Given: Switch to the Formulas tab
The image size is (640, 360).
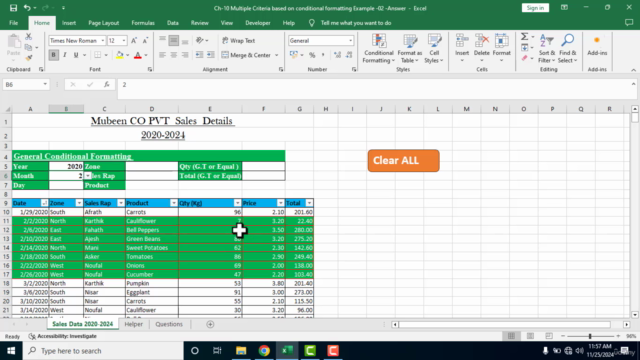Looking at the screenshot, I should [143, 23].
